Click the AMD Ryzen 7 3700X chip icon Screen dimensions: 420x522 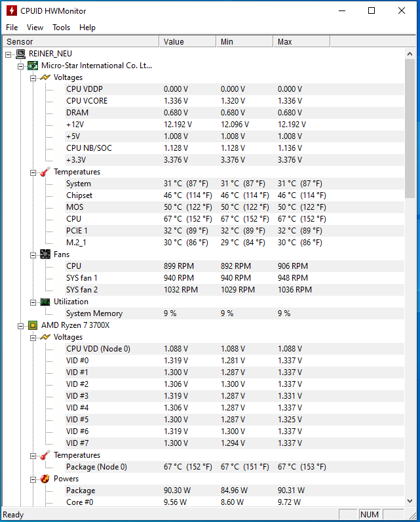pos(33,325)
